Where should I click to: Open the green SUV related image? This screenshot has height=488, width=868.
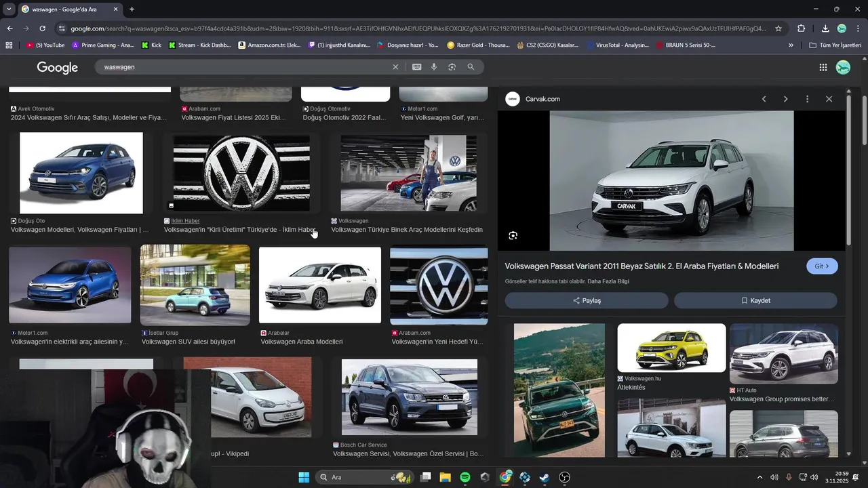coord(559,390)
